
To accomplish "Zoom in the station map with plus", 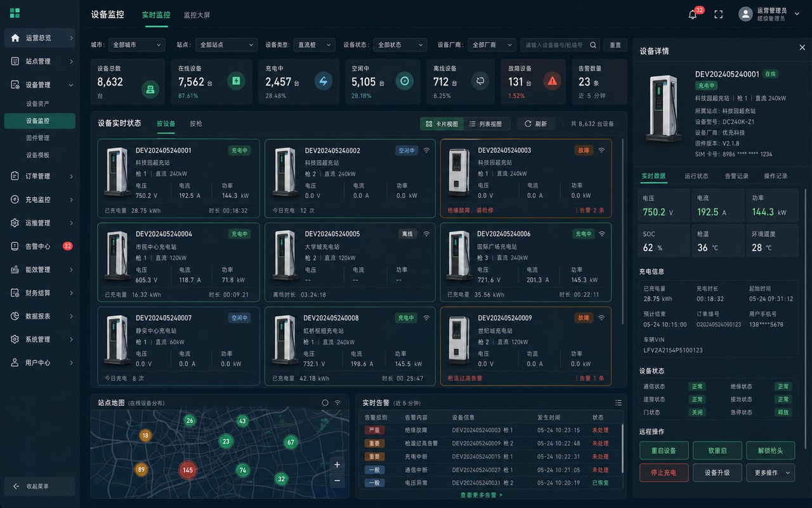I will tap(337, 465).
